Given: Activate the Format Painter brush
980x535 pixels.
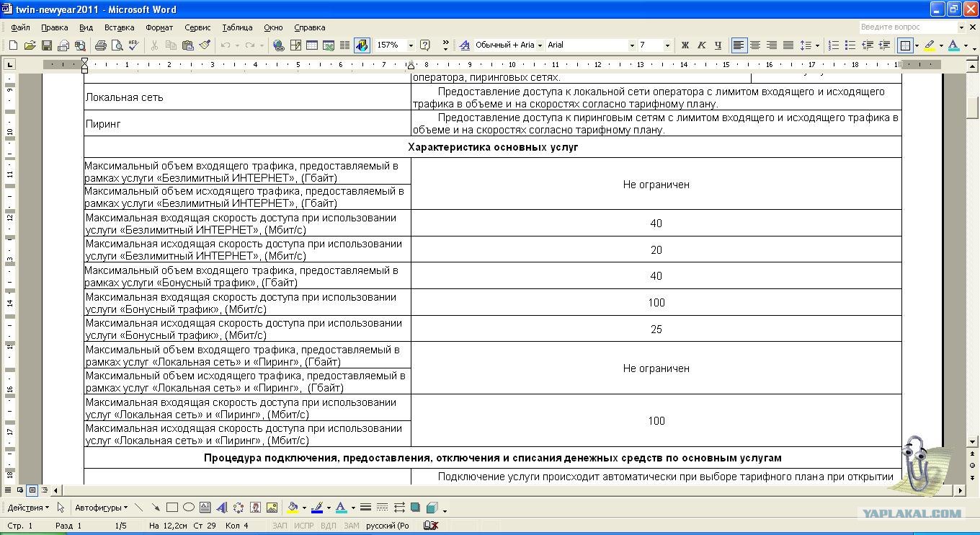Looking at the screenshot, I should click(205, 45).
